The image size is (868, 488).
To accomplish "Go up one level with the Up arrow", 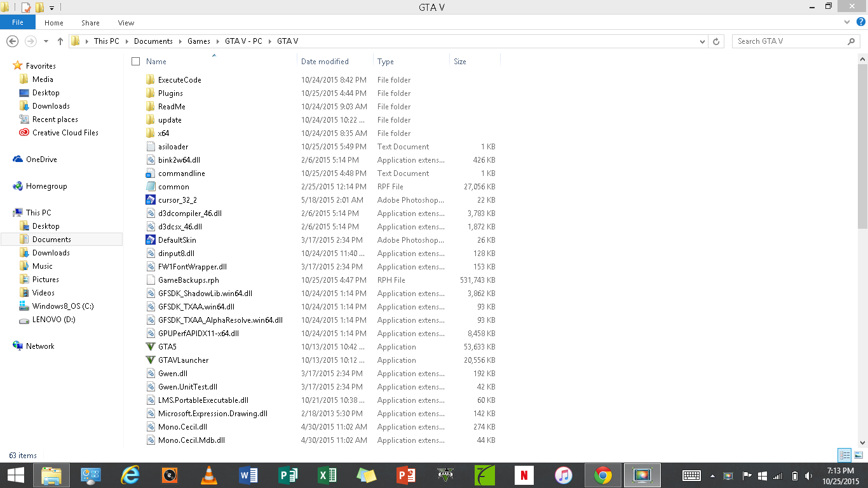I will [x=60, y=41].
